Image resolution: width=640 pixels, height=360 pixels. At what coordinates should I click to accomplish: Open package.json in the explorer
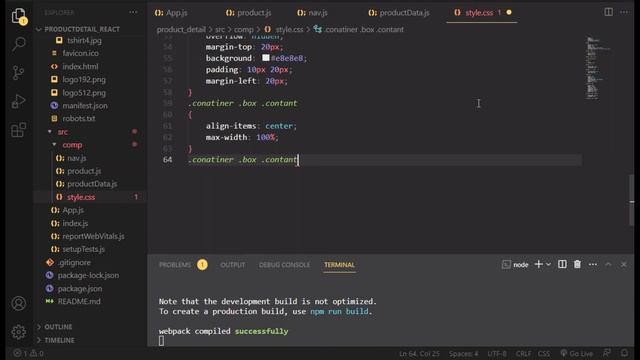click(x=80, y=288)
